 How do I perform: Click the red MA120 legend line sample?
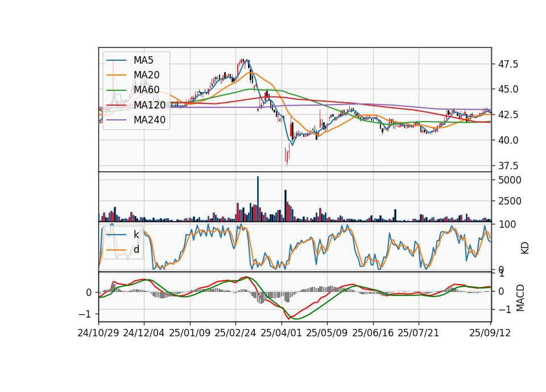click(116, 105)
